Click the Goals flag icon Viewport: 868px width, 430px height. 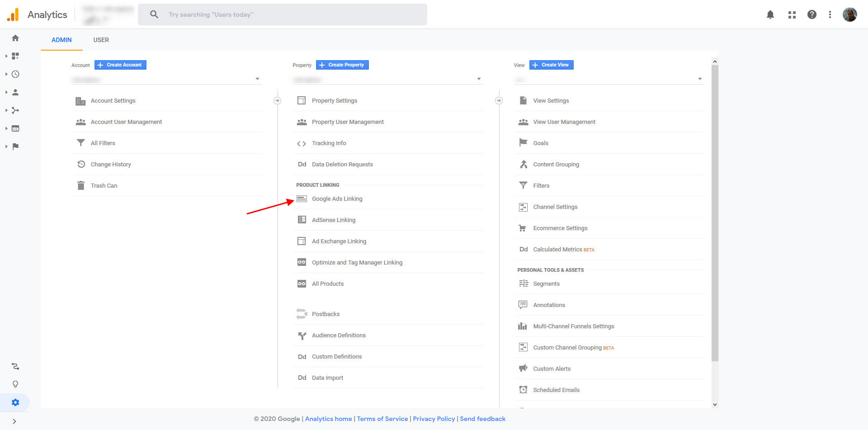(x=523, y=143)
